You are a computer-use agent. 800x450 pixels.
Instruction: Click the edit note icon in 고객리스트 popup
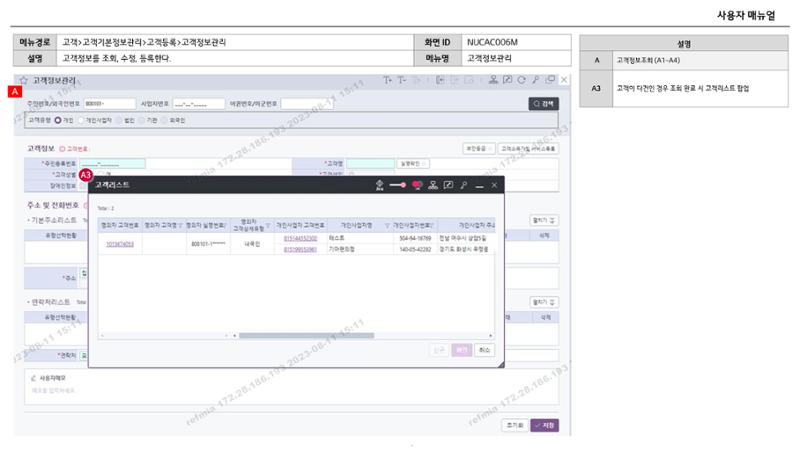(448, 185)
